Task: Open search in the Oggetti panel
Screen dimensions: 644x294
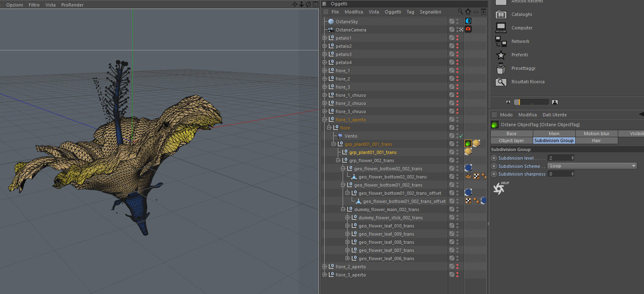Action: pos(460,12)
